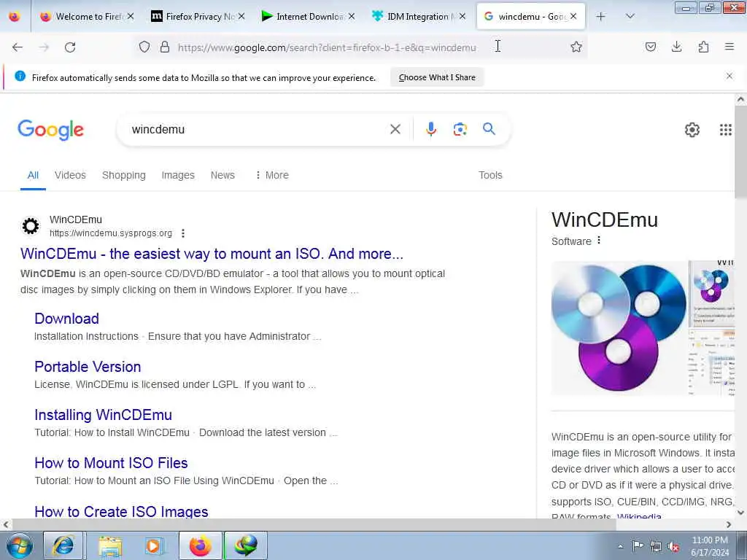Close the IDM Integration tab
This screenshot has height=560, width=747.
pos(462,16)
